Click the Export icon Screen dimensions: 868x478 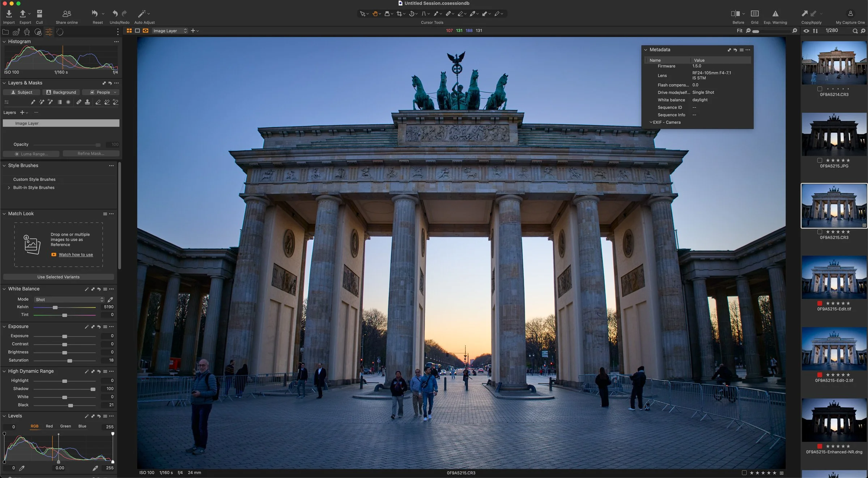pos(23,14)
